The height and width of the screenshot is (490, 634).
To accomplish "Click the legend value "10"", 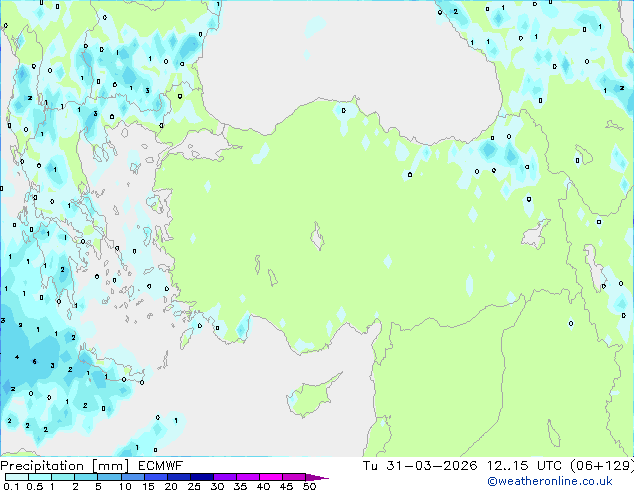I will 125,486.
